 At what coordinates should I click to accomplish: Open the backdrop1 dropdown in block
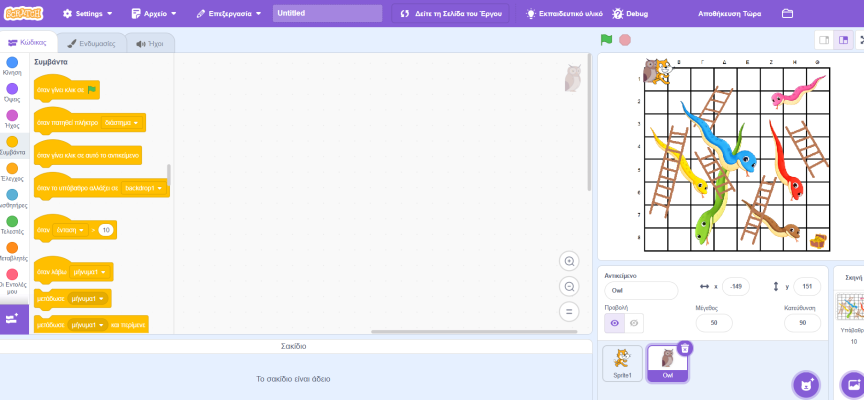(145, 188)
